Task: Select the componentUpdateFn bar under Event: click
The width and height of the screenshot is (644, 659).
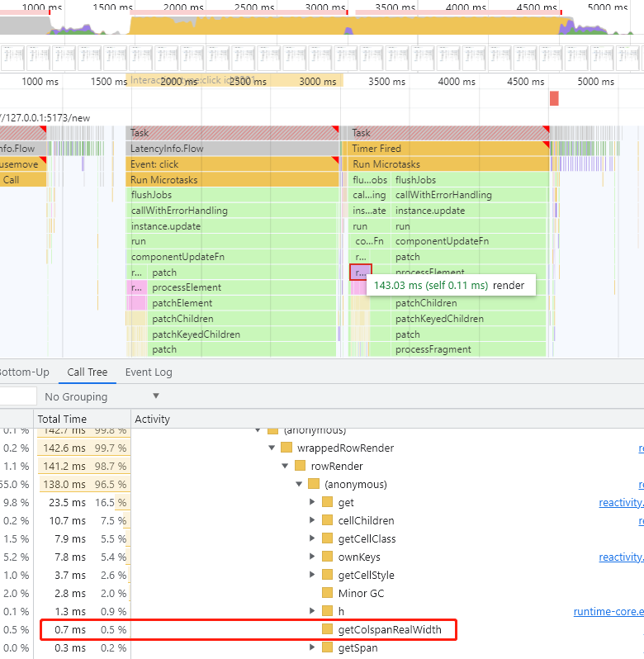Action: [x=232, y=257]
